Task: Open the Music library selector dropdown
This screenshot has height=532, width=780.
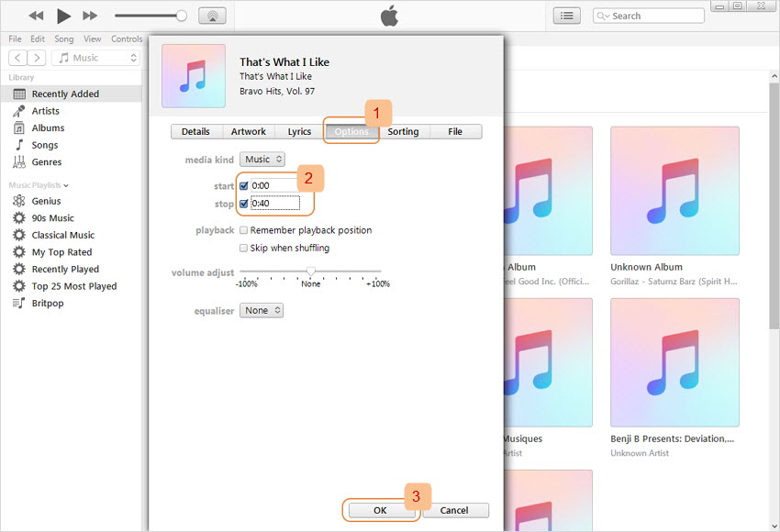Action: [95, 58]
